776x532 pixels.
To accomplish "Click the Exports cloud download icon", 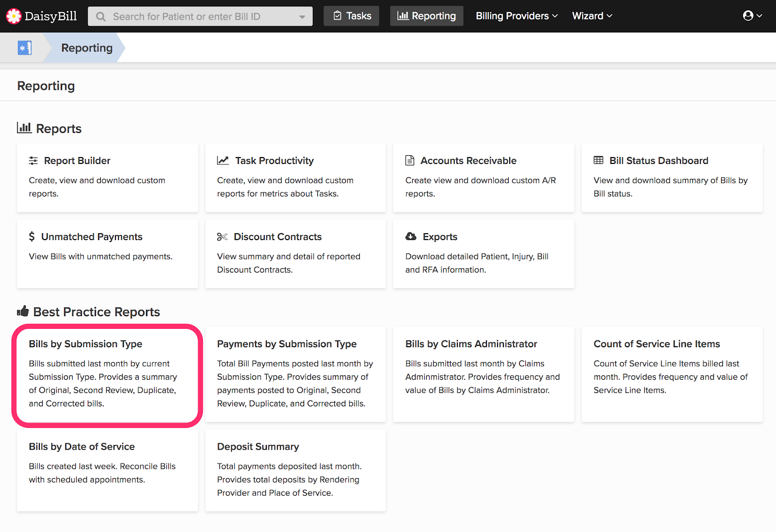I will 411,236.
